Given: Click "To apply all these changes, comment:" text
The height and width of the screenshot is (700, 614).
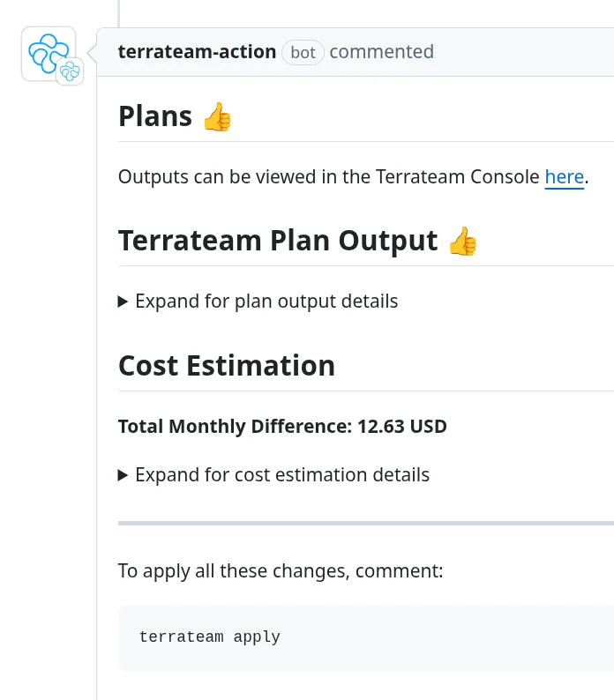Looking at the screenshot, I should pyautogui.click(x=281, y=570).
